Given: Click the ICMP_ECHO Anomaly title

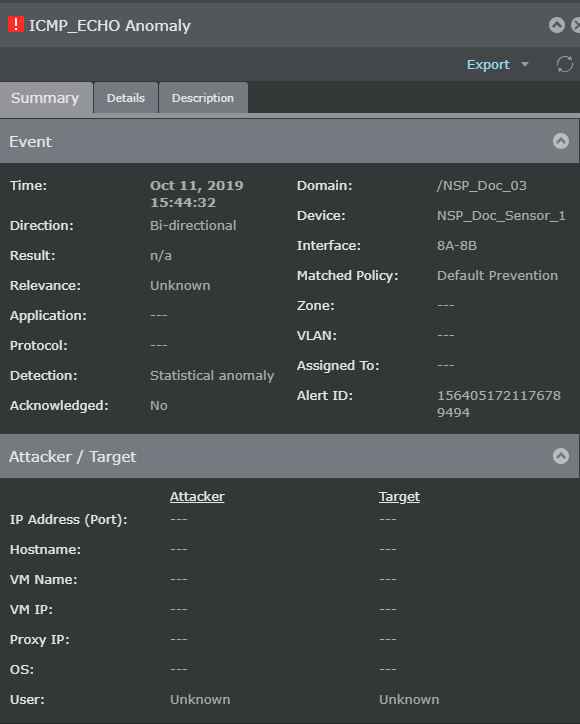Looking at the screenshot, I should point(110,25).
